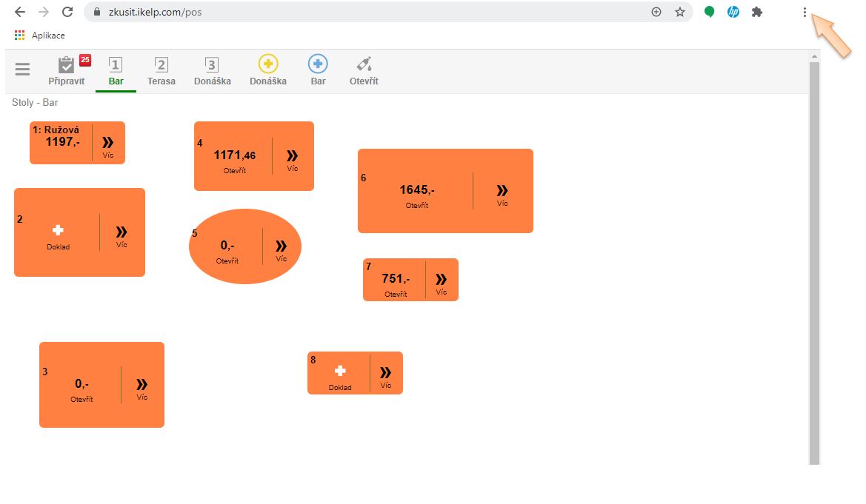
Task: Reload the page
Action: 67,12
